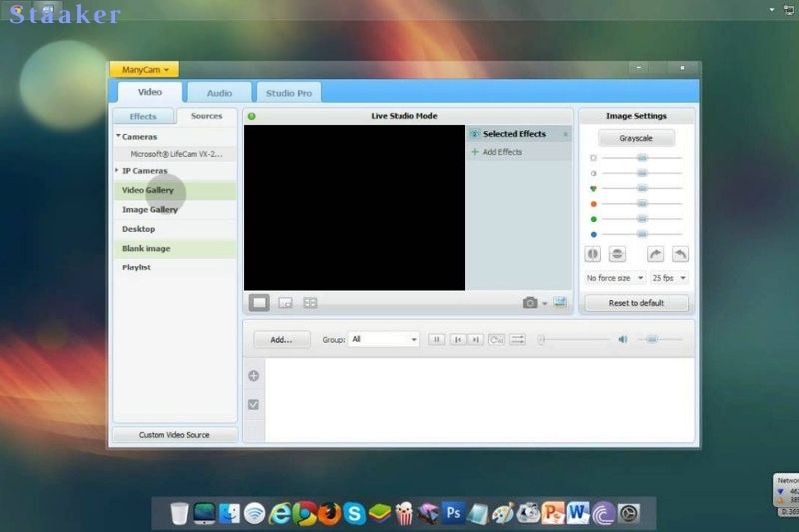The height and width of the screenshot is (532, 799).
Task: Switch to the Video tab
Action: pos(149,92)
